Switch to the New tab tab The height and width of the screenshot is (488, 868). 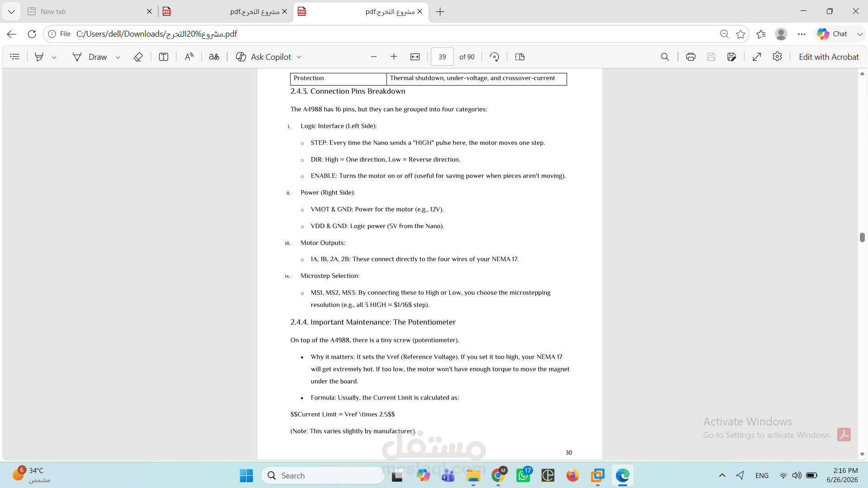(x=86, y=12)
